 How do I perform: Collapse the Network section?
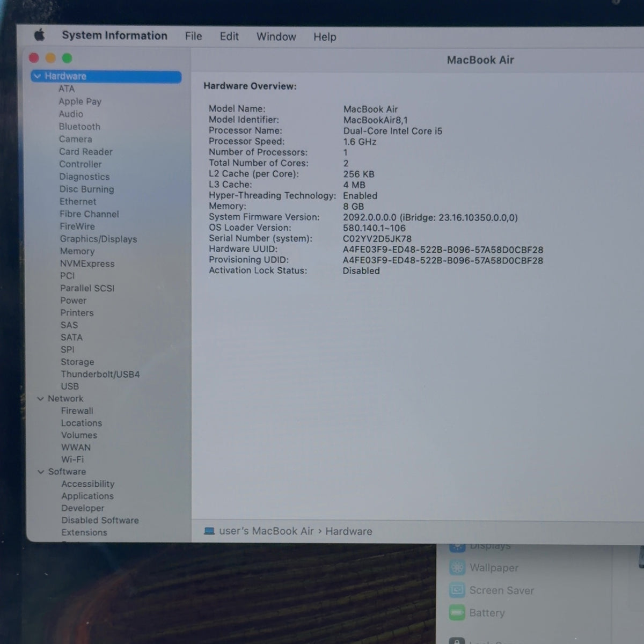point(40,399)
